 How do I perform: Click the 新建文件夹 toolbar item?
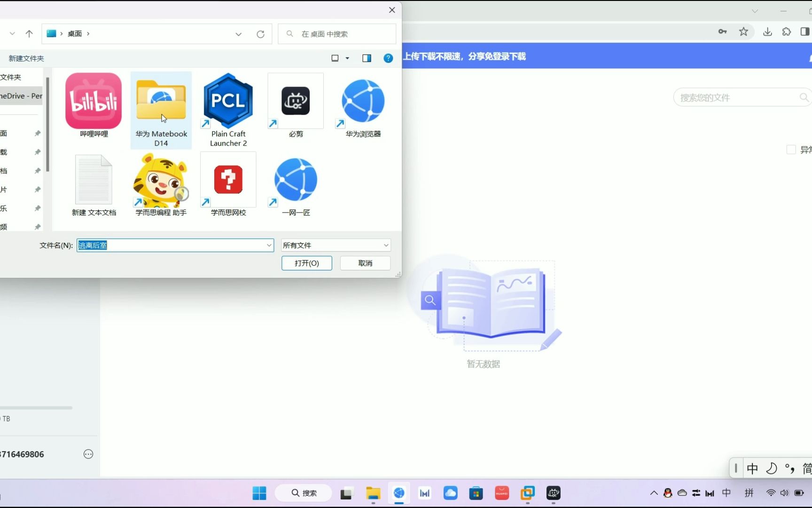tap(26, 58)
